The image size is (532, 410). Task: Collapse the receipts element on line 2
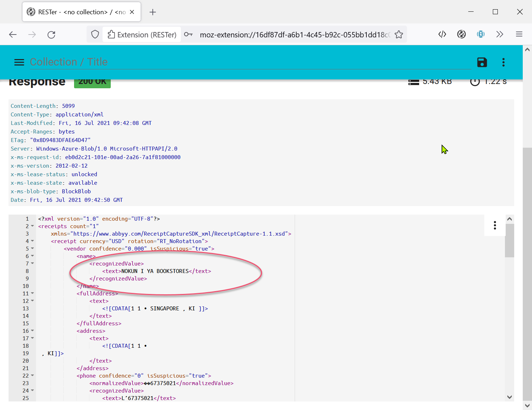[x=32, y=226]
